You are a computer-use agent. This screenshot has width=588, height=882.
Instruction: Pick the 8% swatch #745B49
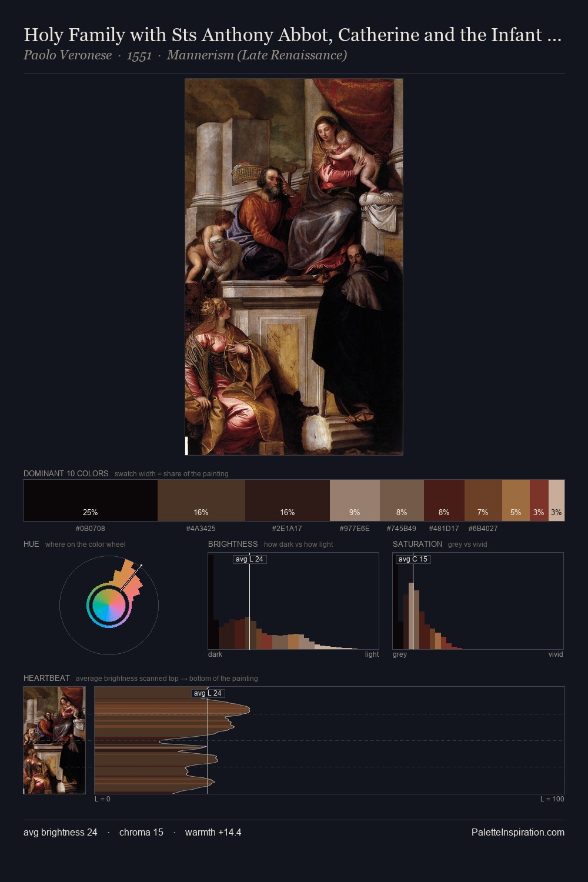tap(402, 500)
